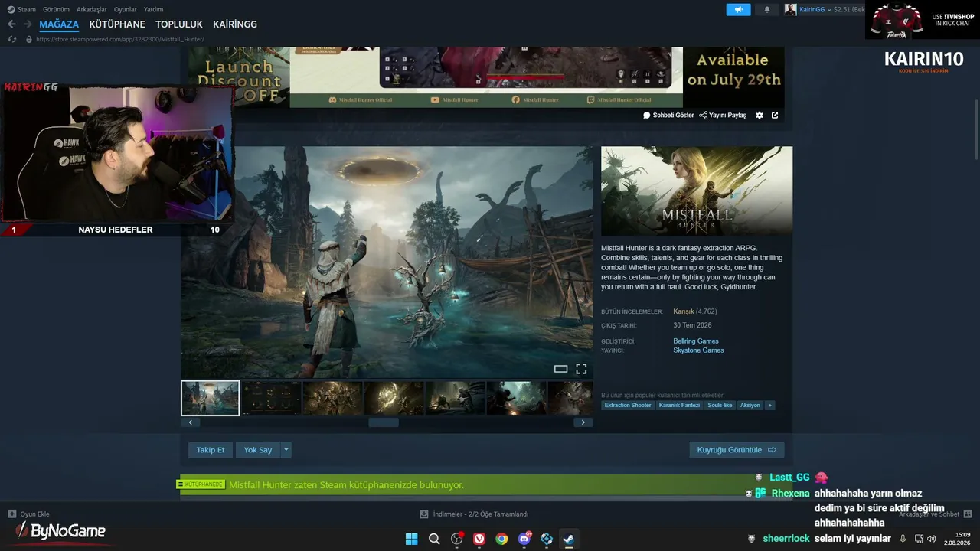Switch to the MAĞAZA tab
This screenshot has height=551, width=980.
pos(59,24)
